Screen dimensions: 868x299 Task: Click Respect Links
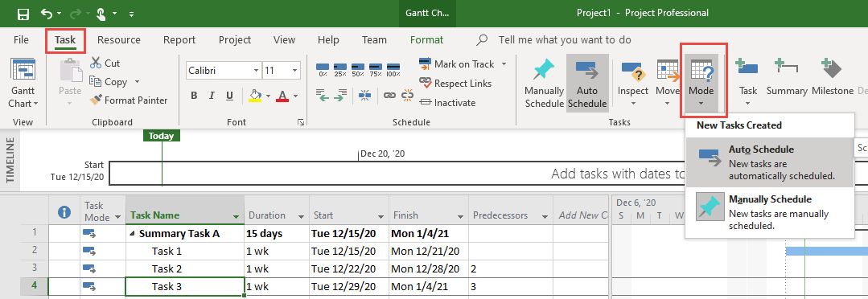coord(455,84)
